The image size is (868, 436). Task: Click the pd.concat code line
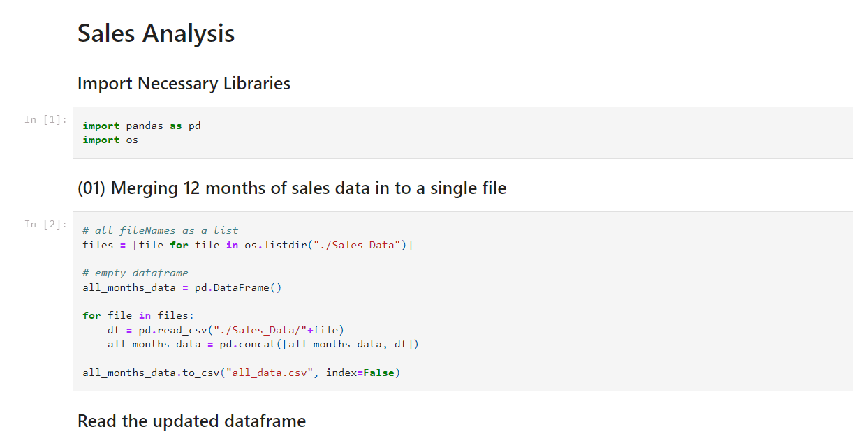tap(263, 344)
